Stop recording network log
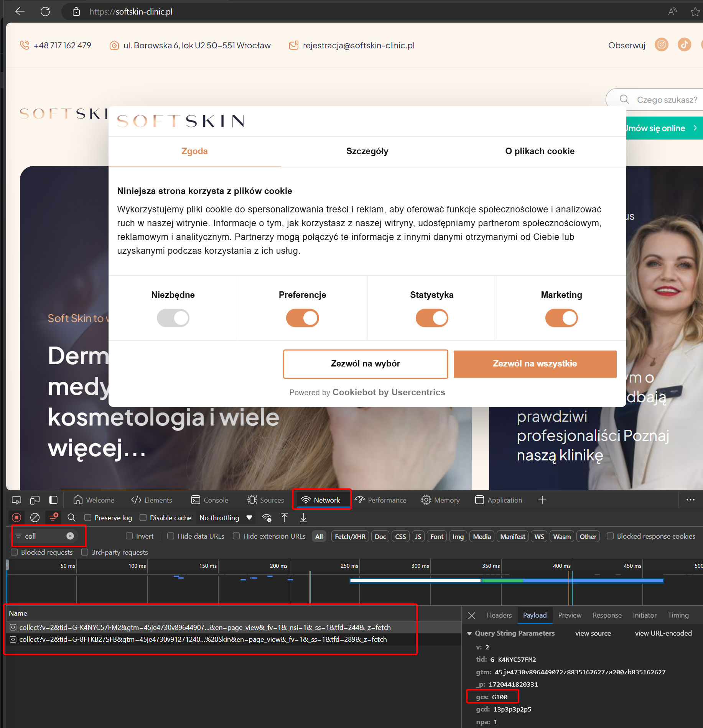Screen dimensions: 703x728 pyautogui.click(x=16, y=518)
